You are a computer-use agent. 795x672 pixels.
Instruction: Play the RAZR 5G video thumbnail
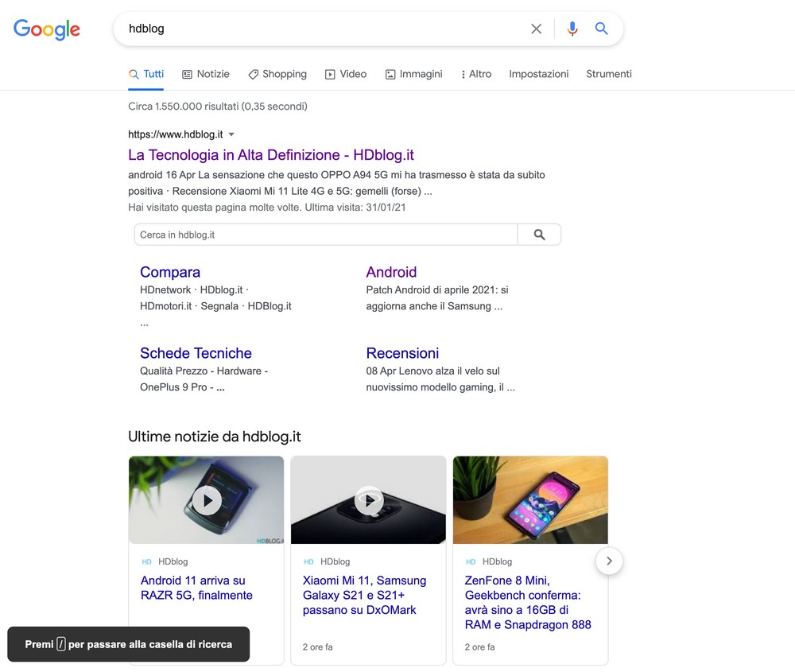click(207, 500)
